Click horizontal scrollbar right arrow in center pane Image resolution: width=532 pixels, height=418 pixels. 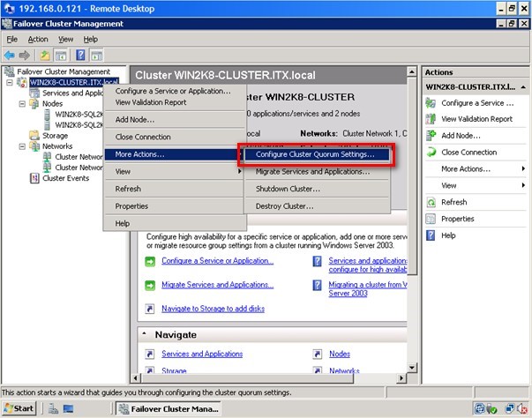(401, 378)
